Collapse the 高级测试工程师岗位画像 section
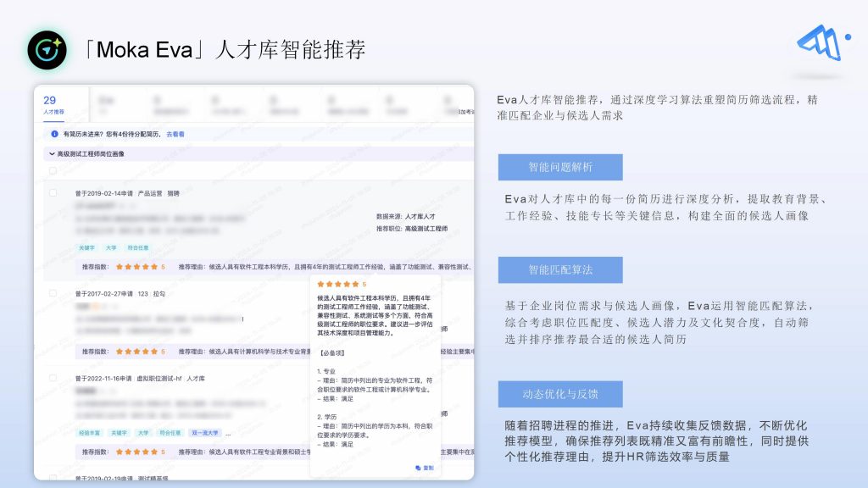 coord(51,154)
